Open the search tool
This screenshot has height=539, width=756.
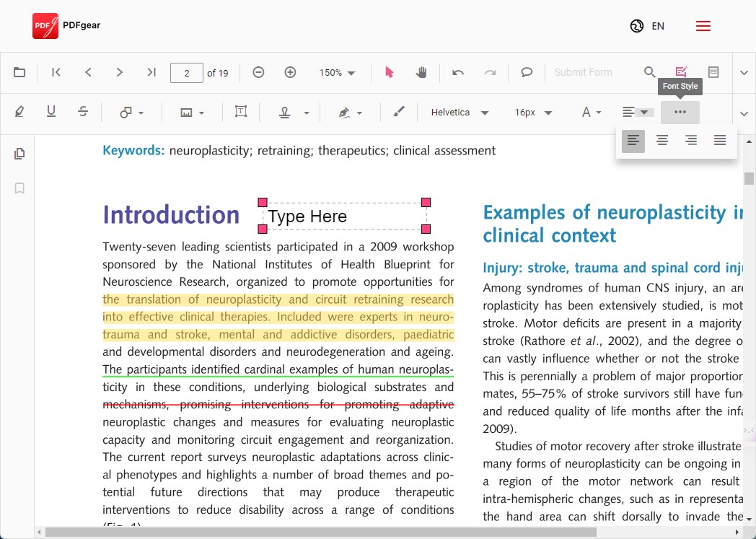coord(649,72)
